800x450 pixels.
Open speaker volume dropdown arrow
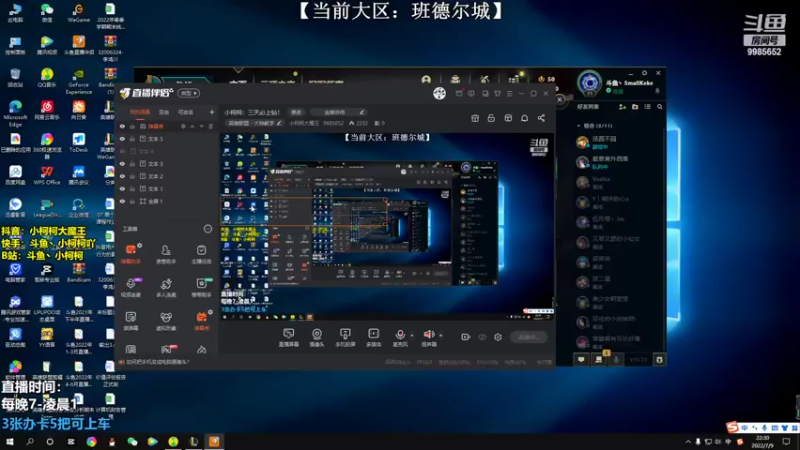pos(441,335)
